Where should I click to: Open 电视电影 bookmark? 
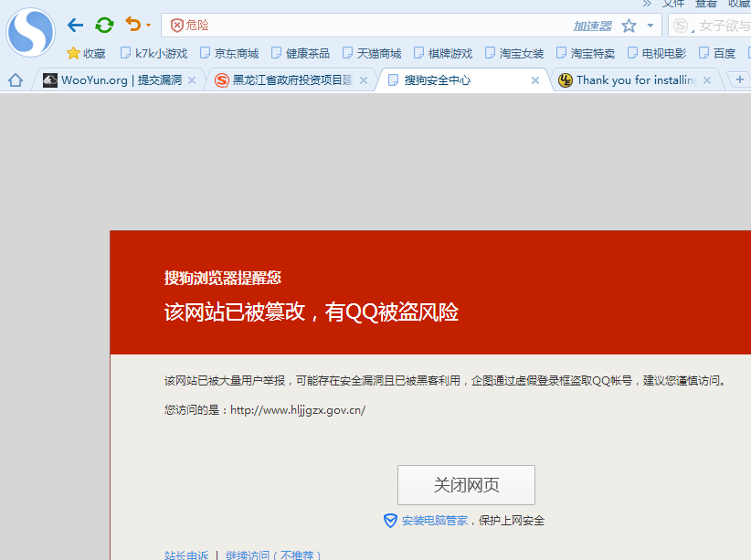[657, 53]
